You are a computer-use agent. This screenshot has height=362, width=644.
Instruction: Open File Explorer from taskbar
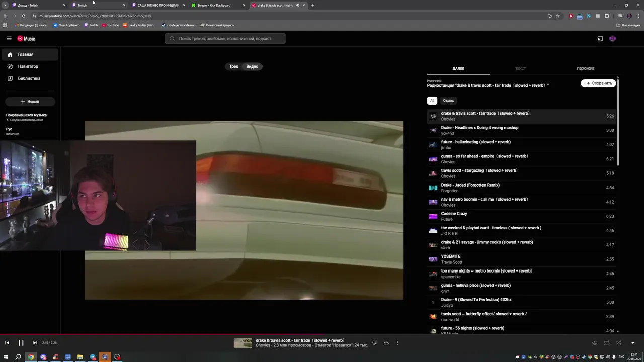point(80,357)
